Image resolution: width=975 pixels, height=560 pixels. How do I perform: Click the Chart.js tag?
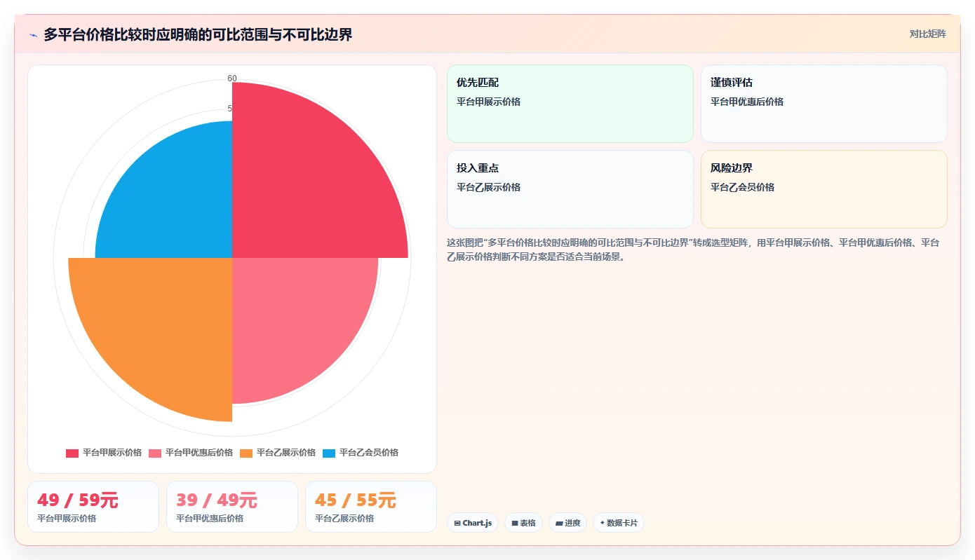pos(473,523)
